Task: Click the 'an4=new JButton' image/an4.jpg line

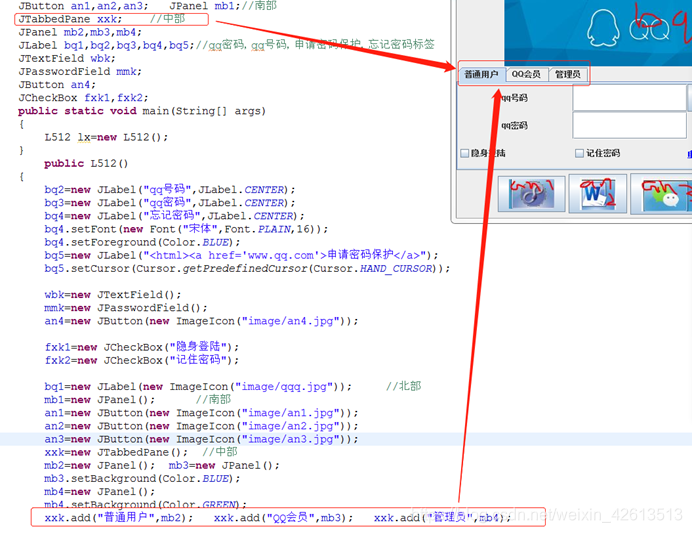Action: (x=201, y=321)
